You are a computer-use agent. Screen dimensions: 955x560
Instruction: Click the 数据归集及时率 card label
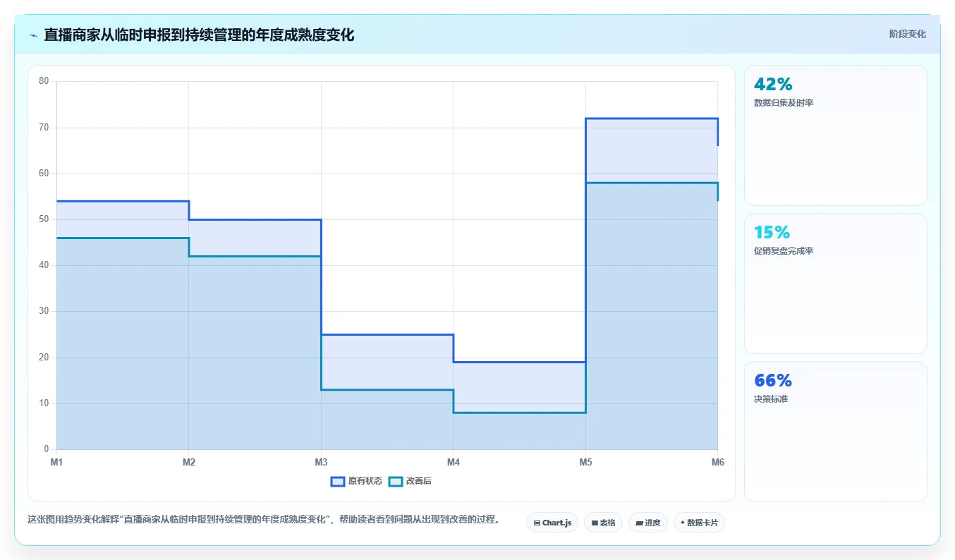point(784,103)
